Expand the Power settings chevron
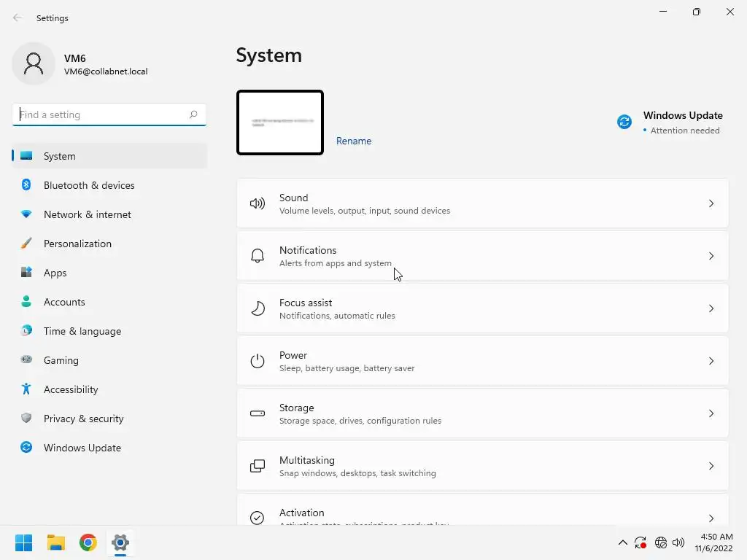The height and width of the screenshot is (560, 747). tap(711, 361)
